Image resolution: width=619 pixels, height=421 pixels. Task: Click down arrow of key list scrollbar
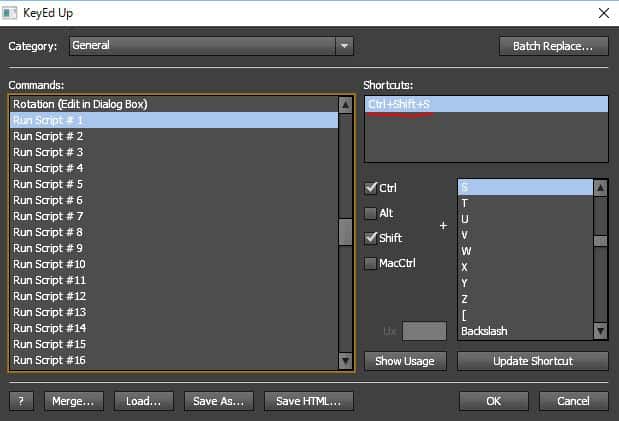pos(600,331)
